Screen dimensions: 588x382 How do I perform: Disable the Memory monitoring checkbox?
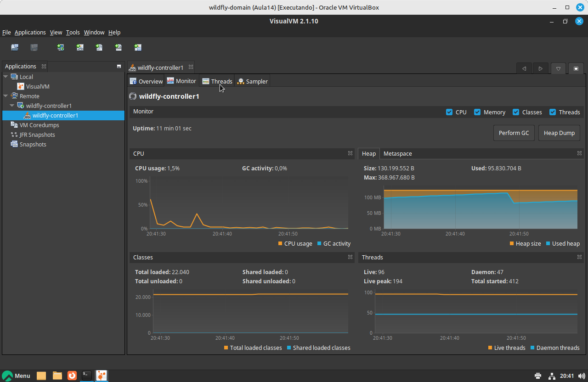tap(477, 112)
